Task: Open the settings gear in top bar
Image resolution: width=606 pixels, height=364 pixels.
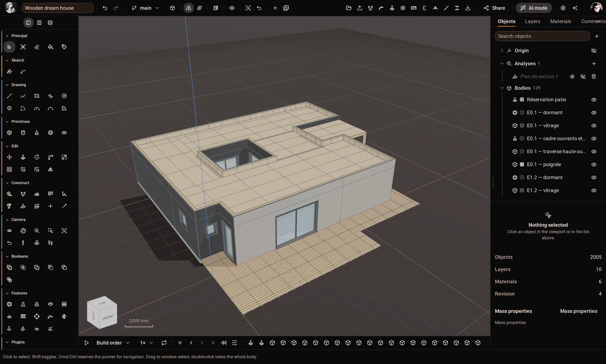Action: tap(563, 8)
